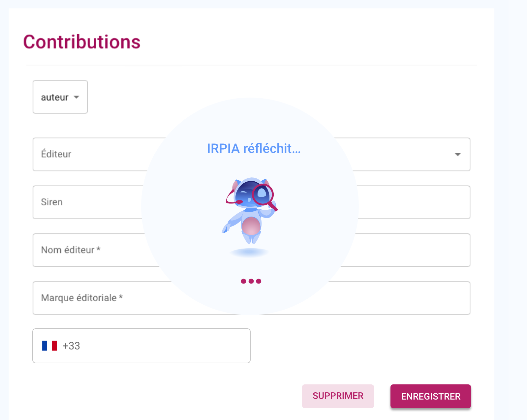
Task: Click the Éditeur field chevron on the right
Action: (458, 154)
